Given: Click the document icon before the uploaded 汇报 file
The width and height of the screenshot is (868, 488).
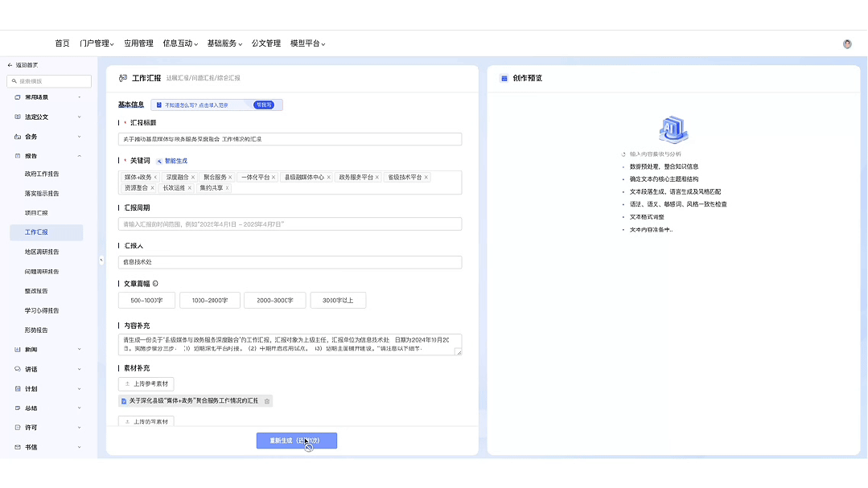Looking at the screenshot, I should (123, 402).
